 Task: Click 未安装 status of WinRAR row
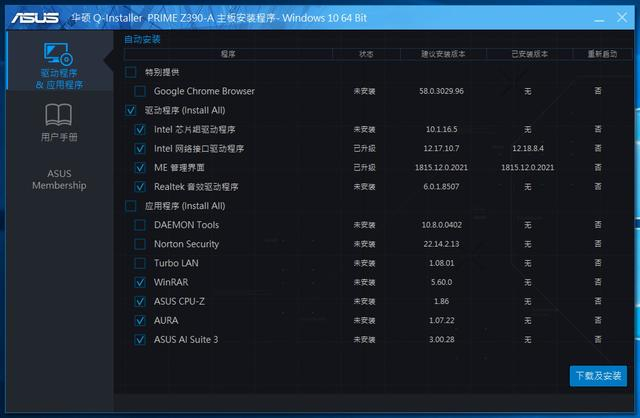pyautogui.click(x=364, y=282)
